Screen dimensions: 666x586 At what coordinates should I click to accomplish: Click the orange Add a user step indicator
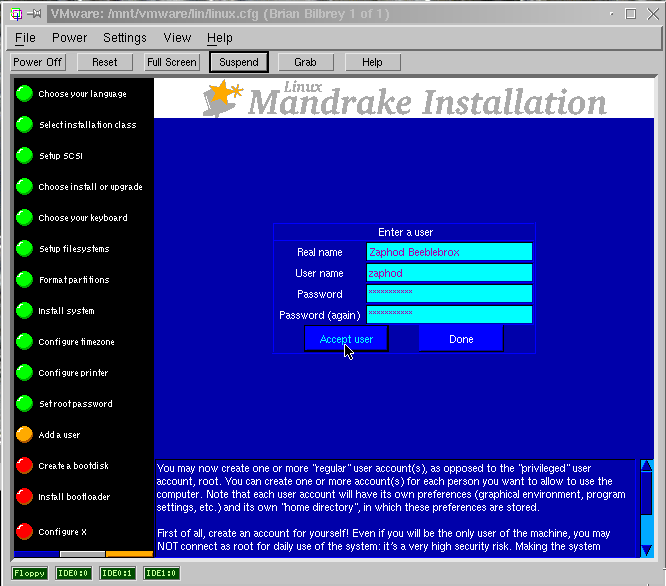coord(24,435)
